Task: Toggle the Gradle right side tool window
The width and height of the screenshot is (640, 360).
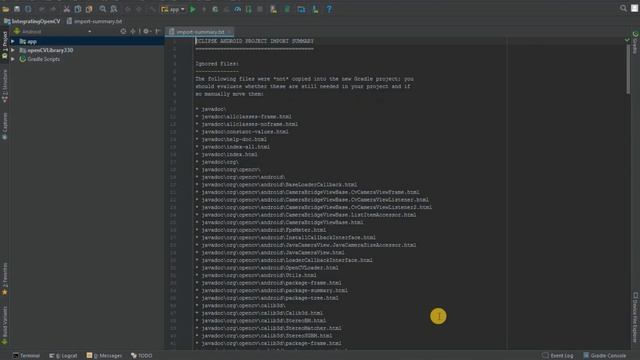Action: (x=635, y=42)
